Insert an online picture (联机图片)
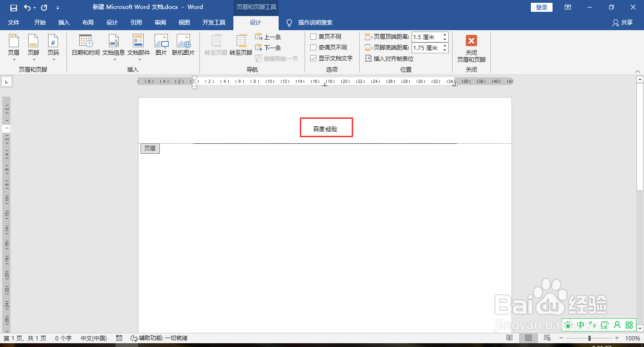The image size is (644, 347). click(x=184, y=46)
